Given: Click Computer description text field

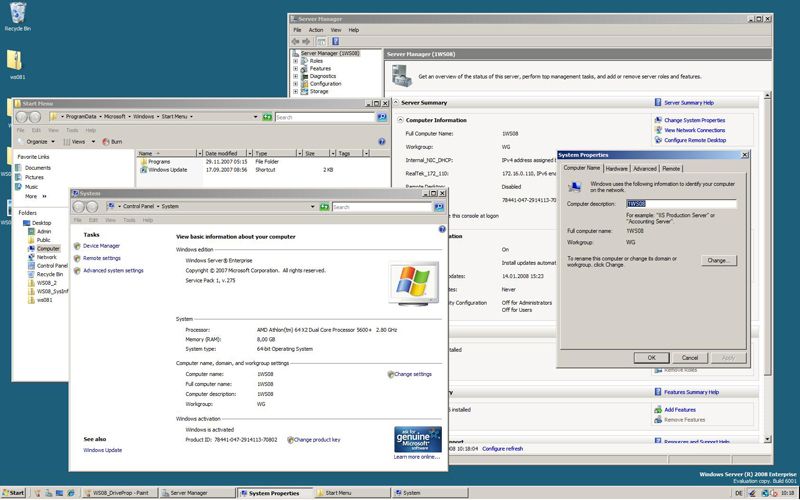Looking at the screenshot, I should pos(681,204).
